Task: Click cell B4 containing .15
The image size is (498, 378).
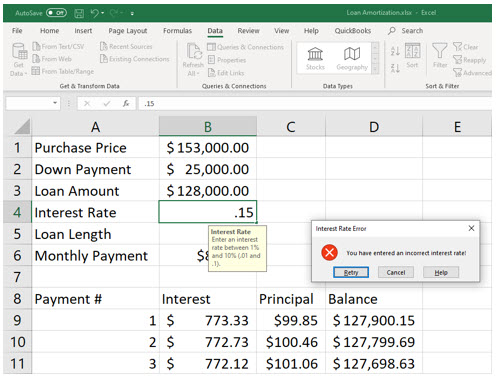Action: pyautogui.click(x=208, y=212)
